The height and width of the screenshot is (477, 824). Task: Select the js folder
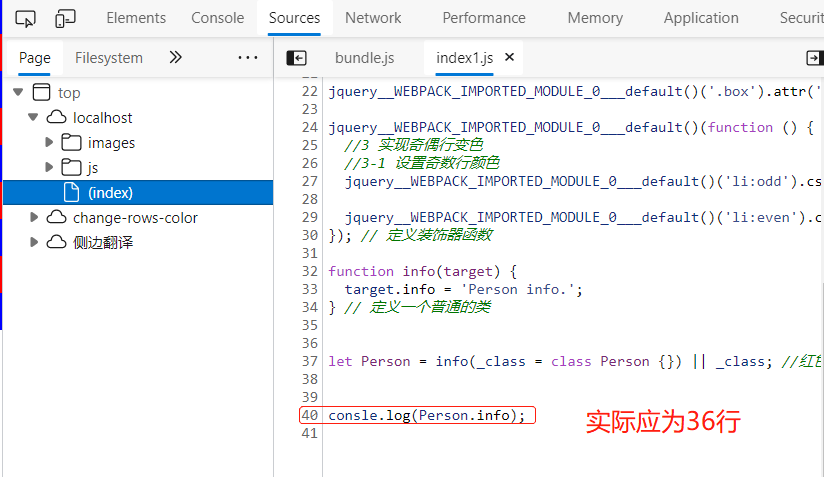click(x=93, y=168)
